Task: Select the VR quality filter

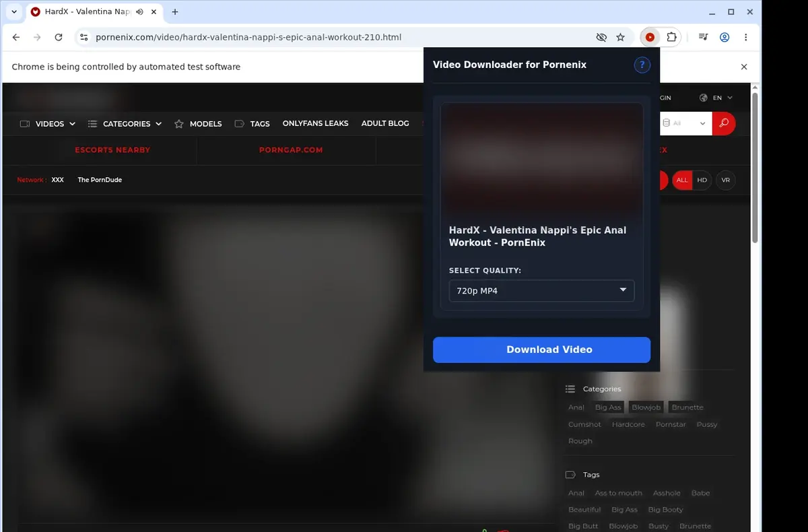Action: (x=726, y=180)
